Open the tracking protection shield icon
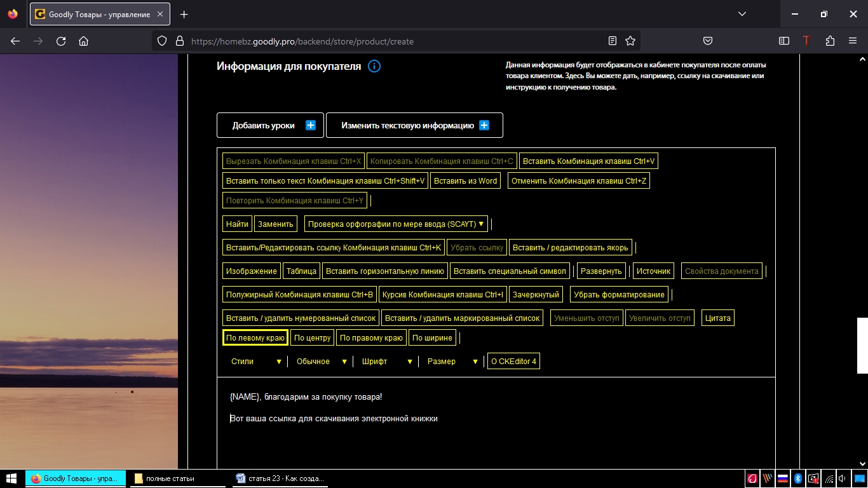 pyautogui.click(x=162, y=41)
